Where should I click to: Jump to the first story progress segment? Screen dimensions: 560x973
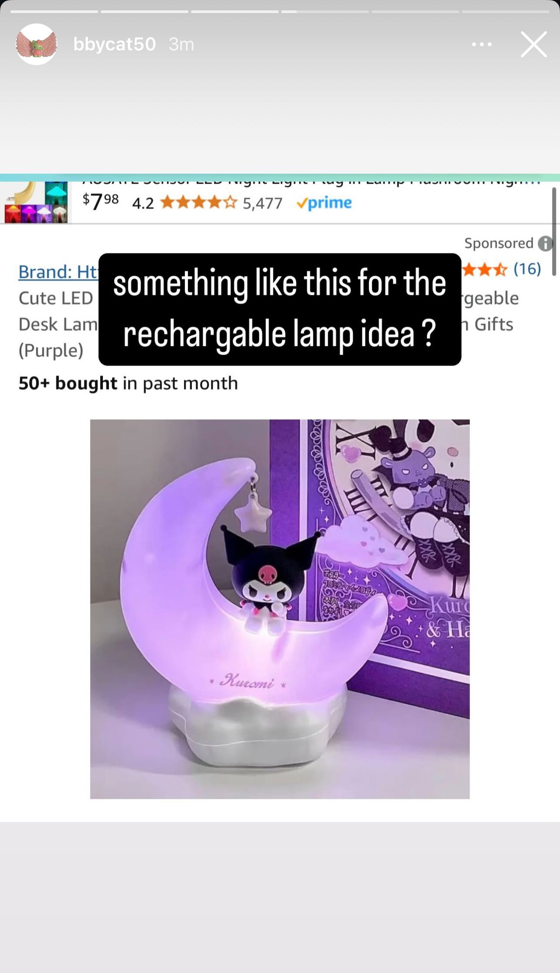click(54, 11)
